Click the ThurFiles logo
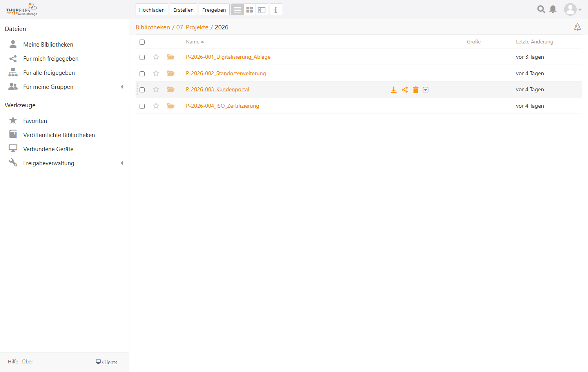Image resolution: width=588 pixels, height=372 pixels. coord(22,9)
